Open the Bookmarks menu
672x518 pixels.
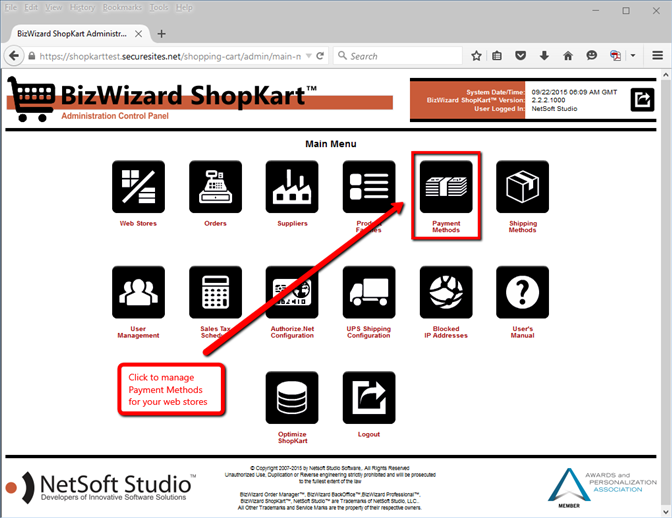pos(122,8)
